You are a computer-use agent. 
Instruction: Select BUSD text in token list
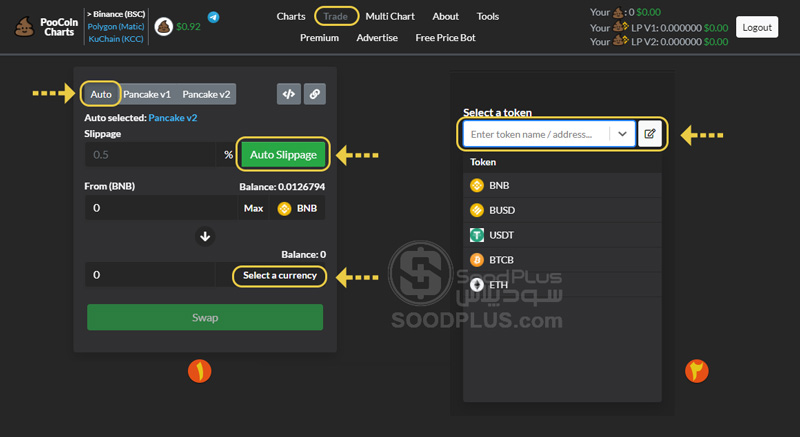pyautogui.click(x=502, y=210)
